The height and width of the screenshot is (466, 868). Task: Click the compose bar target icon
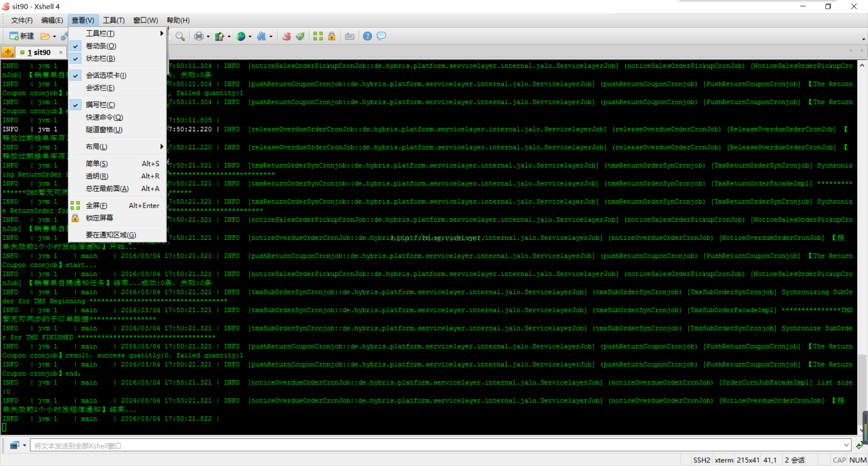[14, 446]
